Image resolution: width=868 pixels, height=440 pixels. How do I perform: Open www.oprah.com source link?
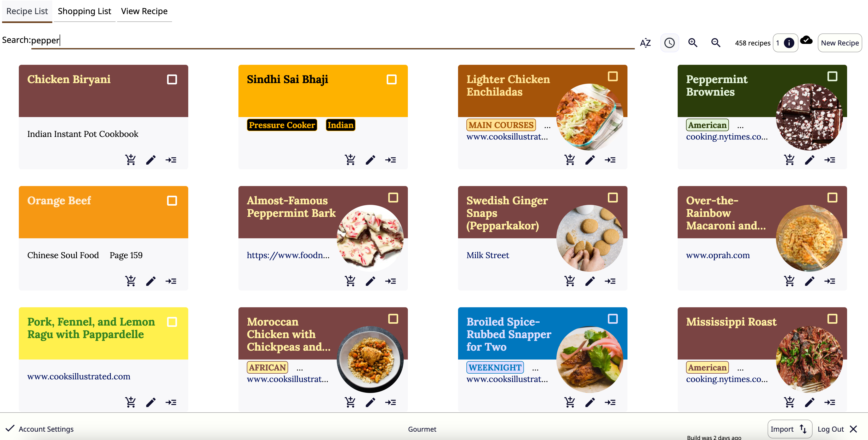pyautogui.click(x=718, y=255)
